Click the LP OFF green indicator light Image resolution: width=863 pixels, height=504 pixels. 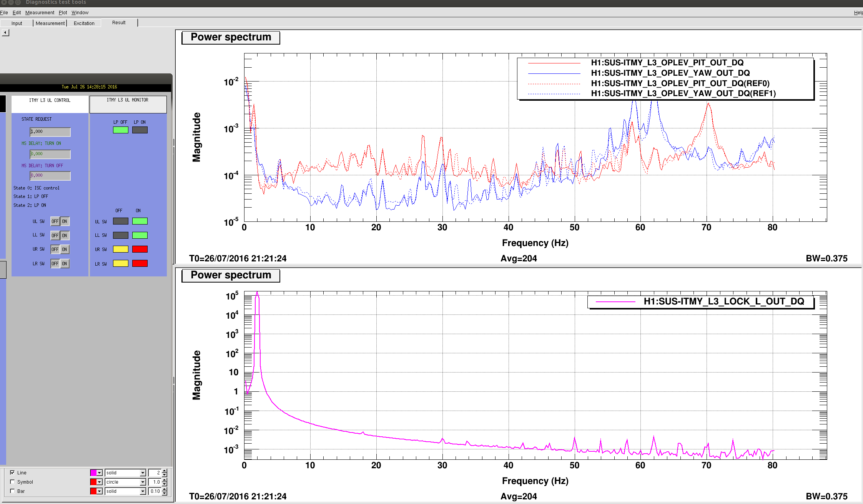120,130
